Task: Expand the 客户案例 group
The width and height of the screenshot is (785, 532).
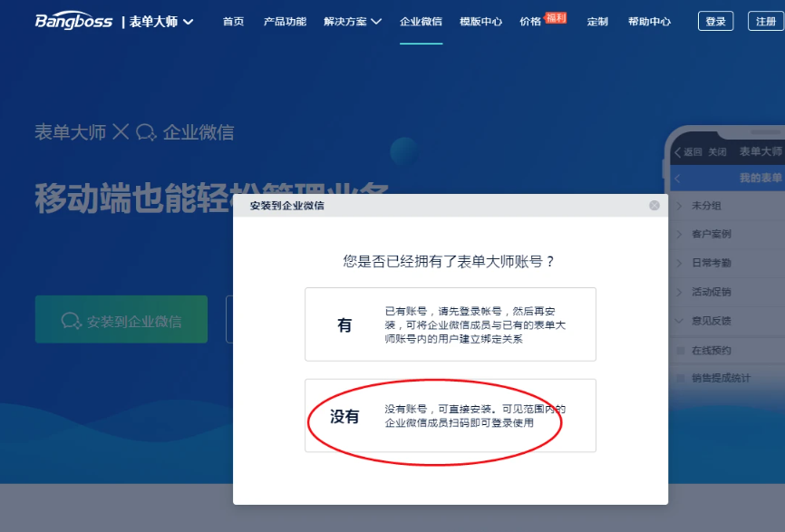Action: (679, 235)
